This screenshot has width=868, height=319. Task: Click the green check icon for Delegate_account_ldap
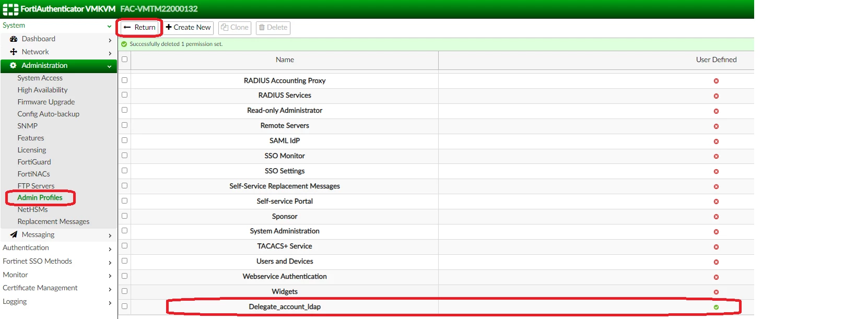tap(716, 307)
